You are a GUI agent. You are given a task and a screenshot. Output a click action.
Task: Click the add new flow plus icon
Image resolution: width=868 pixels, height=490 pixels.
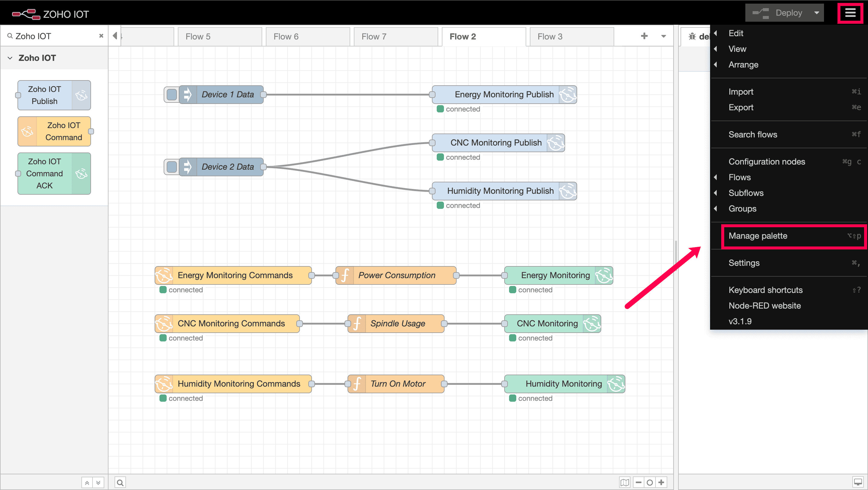tap(644, 36)
